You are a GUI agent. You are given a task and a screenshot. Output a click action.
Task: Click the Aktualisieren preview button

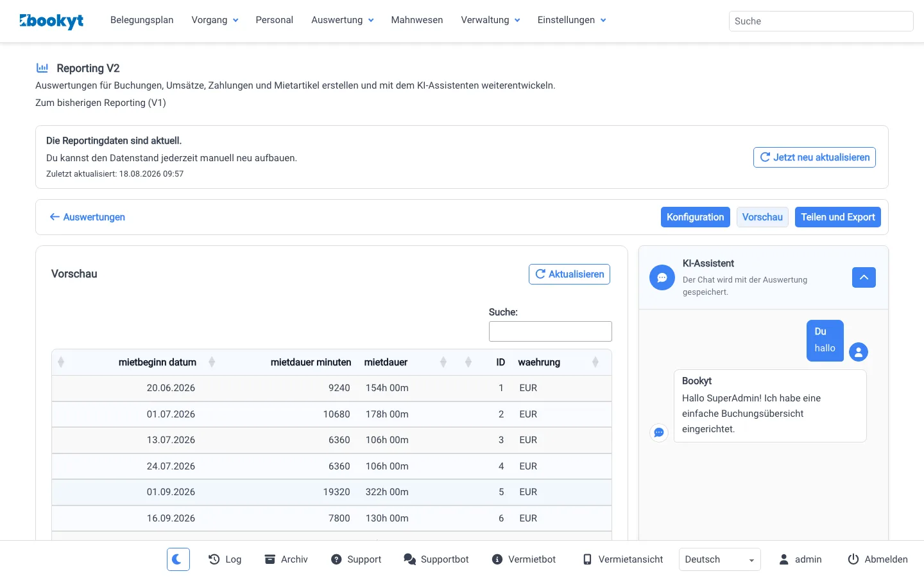569,274
